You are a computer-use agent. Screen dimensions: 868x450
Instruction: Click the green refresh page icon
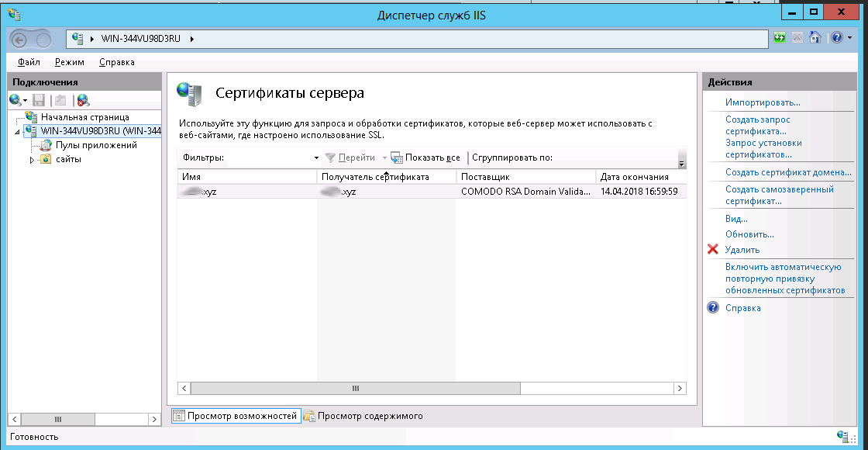click(780, 38)
